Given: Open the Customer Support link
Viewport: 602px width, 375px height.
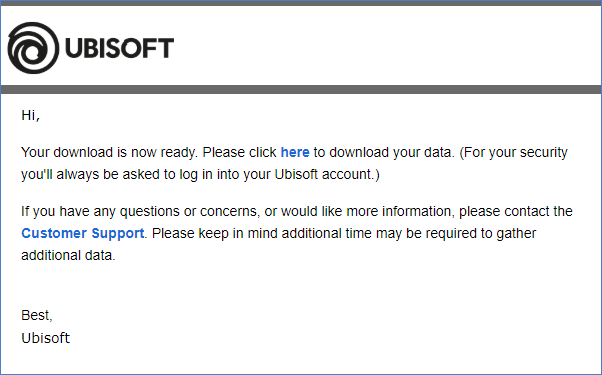Looking at the screenshot, I should pyautogui.click(x=83, y=233).
